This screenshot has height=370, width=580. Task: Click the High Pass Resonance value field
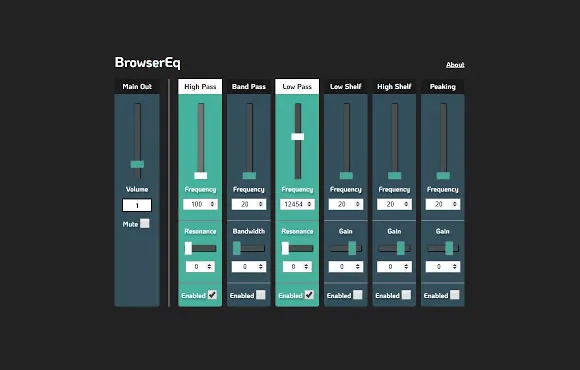click(x=200, y=267)
